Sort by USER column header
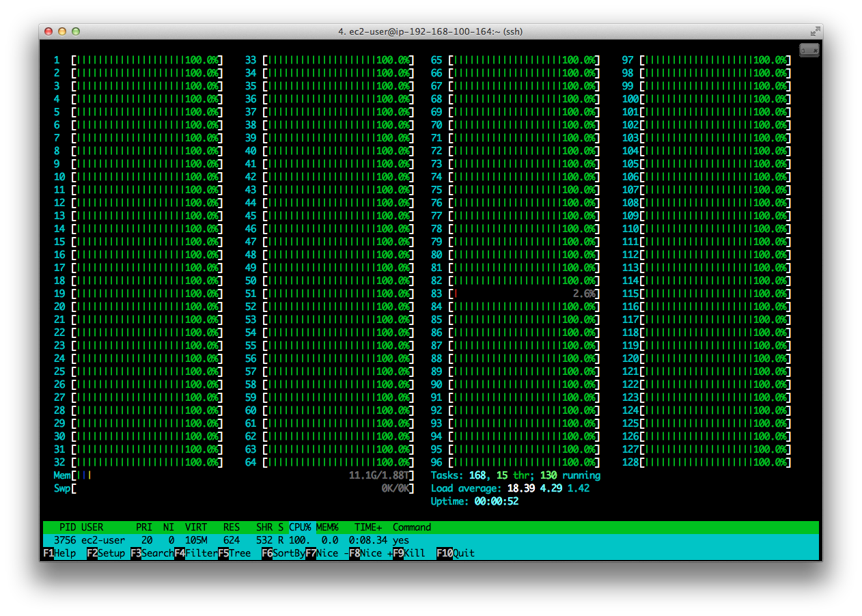Viewport: 862px width, 616px height. click(92, 527)
